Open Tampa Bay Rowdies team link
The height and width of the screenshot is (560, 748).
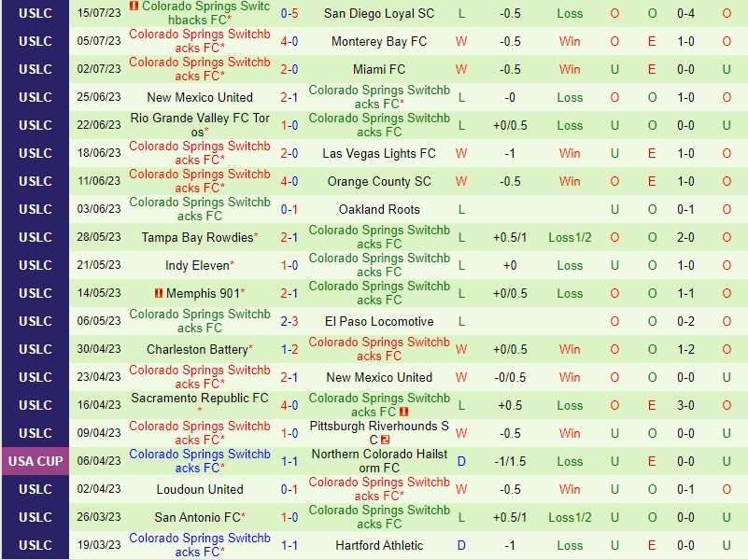point(197,237)
